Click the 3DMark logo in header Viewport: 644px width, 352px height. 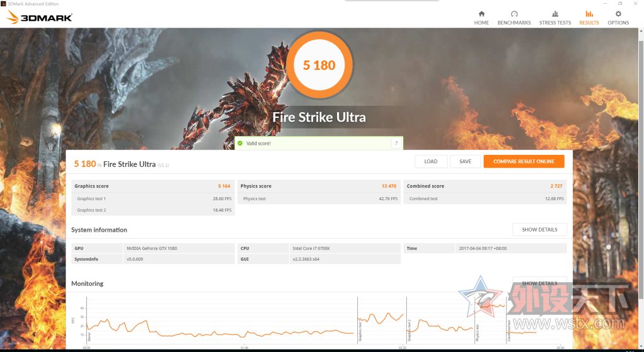point(40,17)
